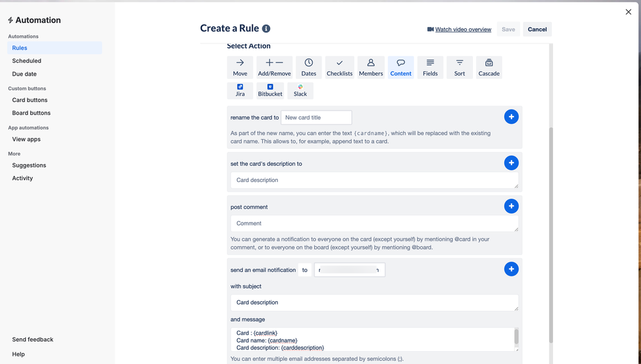Click the info icon beside Create a Rule
This screenshot has width=641, height=364.
pos(266,29)
